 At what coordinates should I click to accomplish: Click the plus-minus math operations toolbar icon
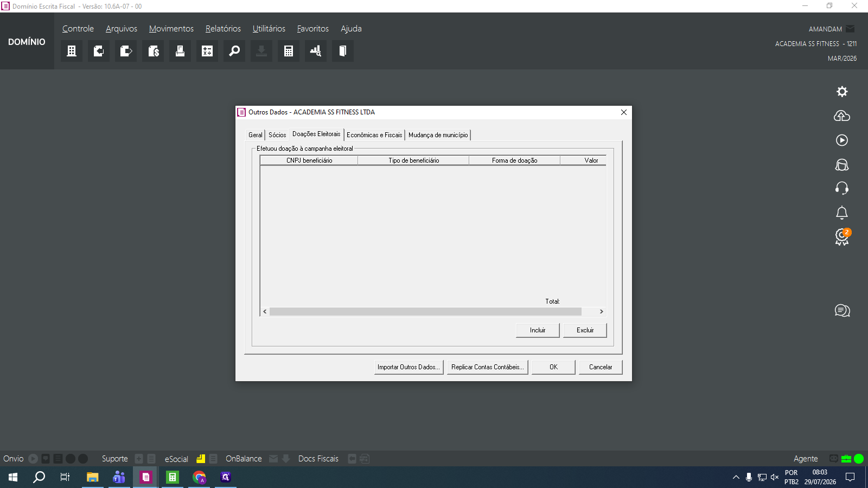pyautogui.click(x=207, y=51)
